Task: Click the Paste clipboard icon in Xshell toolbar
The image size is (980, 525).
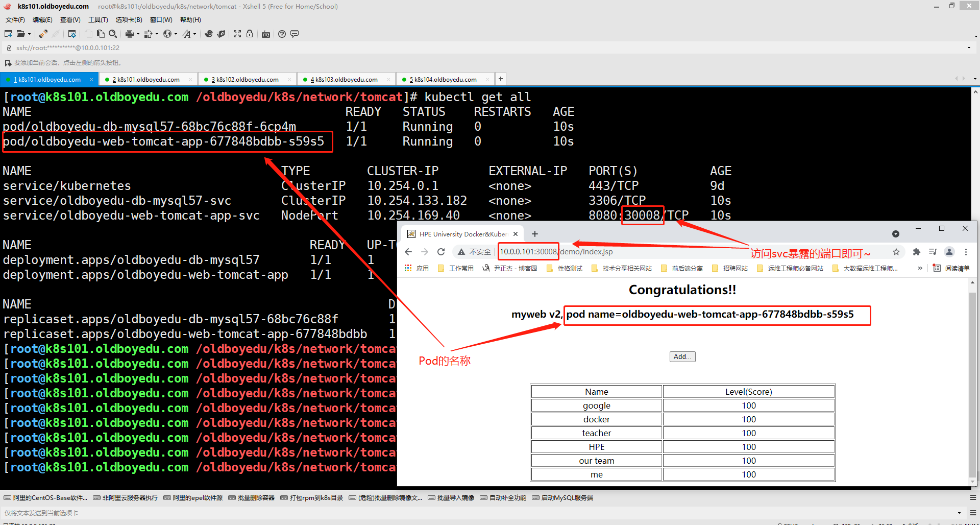Action: tap(101, 34)
